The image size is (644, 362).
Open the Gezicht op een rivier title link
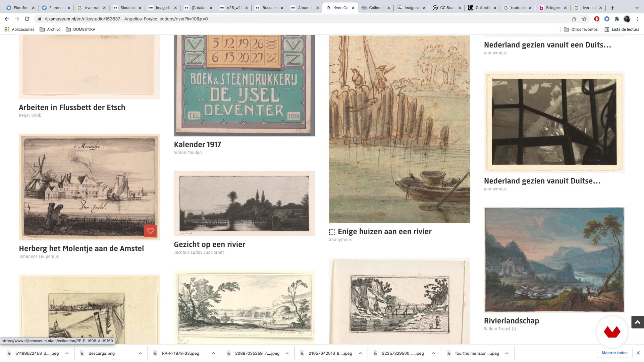pos(209,244)
